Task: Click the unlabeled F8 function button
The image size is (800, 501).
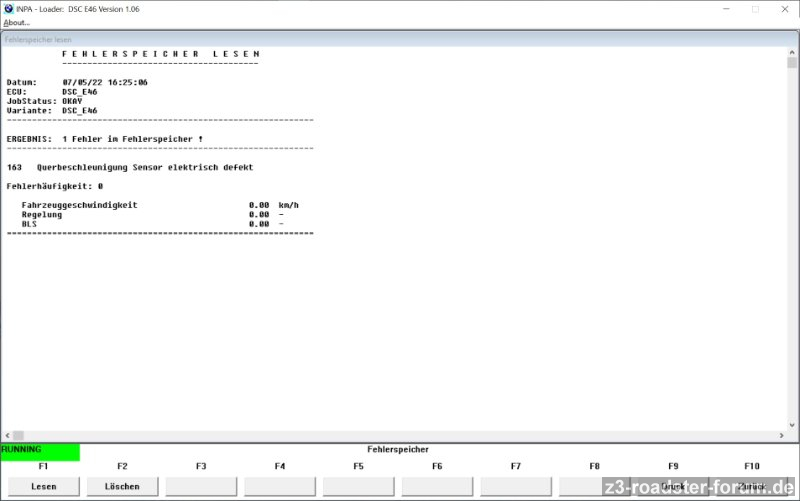Action: click(594, 486)
